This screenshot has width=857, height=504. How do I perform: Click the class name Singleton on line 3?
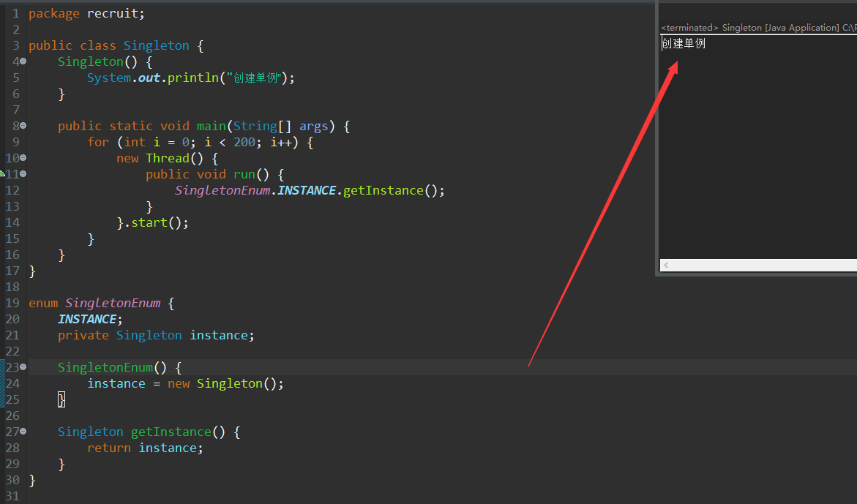[x=157, y=46]
